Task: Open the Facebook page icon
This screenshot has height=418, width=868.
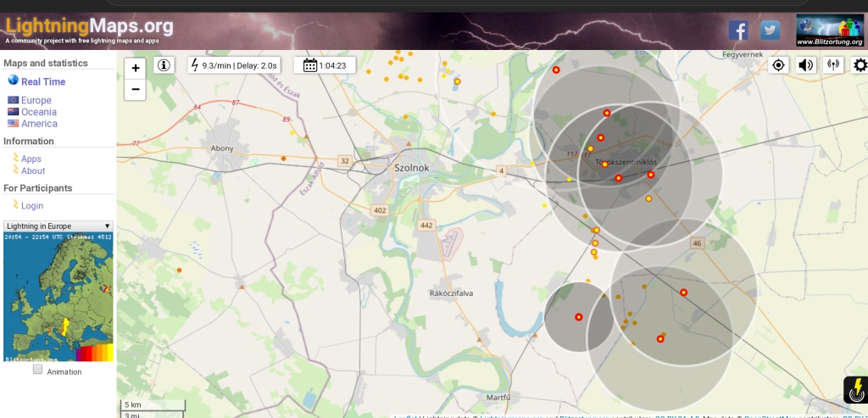Action: pos(738,31)
